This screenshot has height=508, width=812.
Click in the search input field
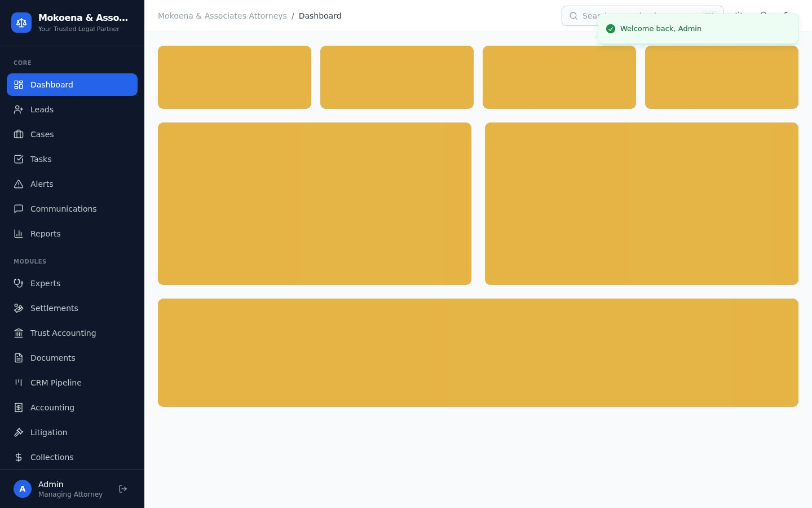(642, 16)
